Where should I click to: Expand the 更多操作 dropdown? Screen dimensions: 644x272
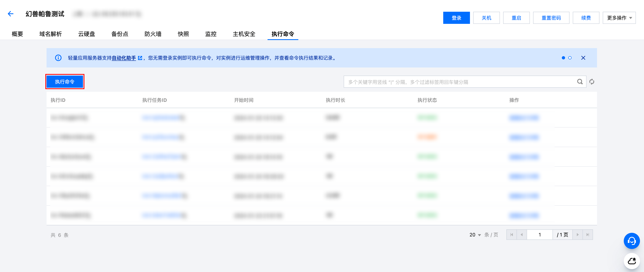[x=619, y=18]
